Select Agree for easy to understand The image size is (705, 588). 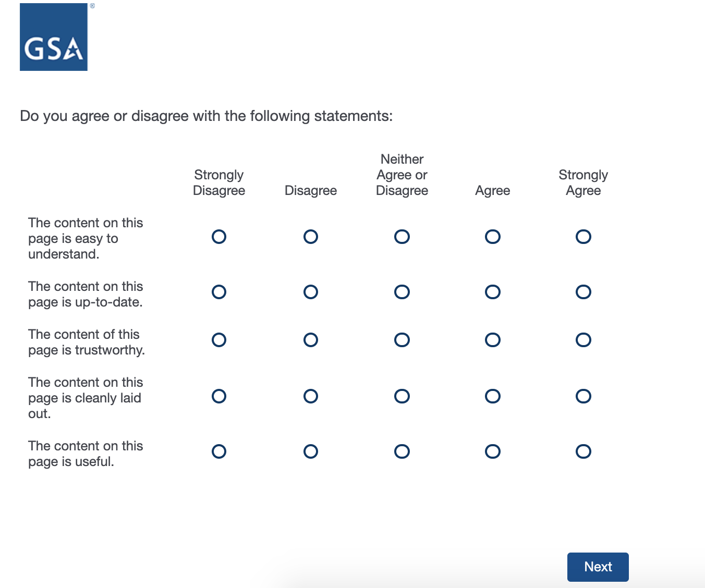coord(493,237)
